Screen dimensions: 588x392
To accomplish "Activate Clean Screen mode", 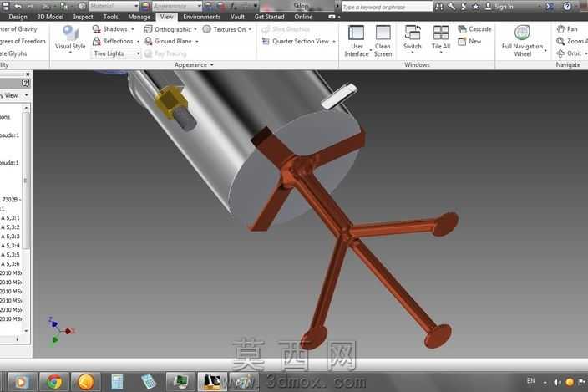I will [383, 41].
